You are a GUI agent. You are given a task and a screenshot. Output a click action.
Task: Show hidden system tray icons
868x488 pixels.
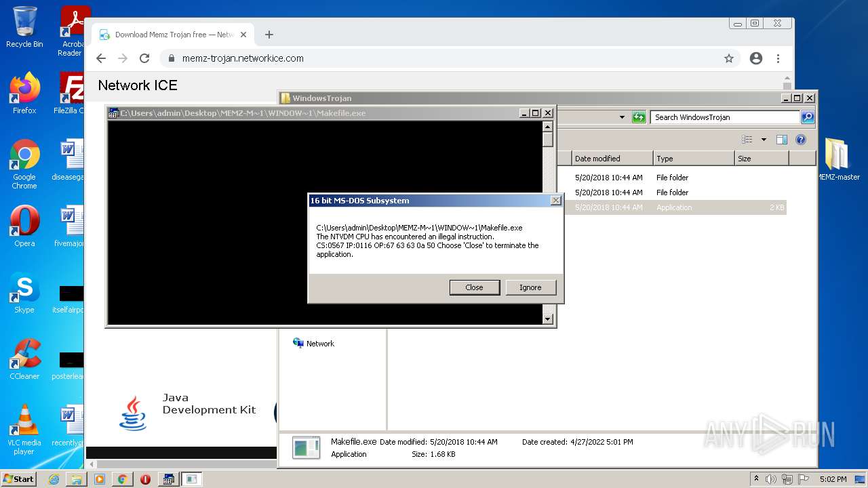pos(756,479)
